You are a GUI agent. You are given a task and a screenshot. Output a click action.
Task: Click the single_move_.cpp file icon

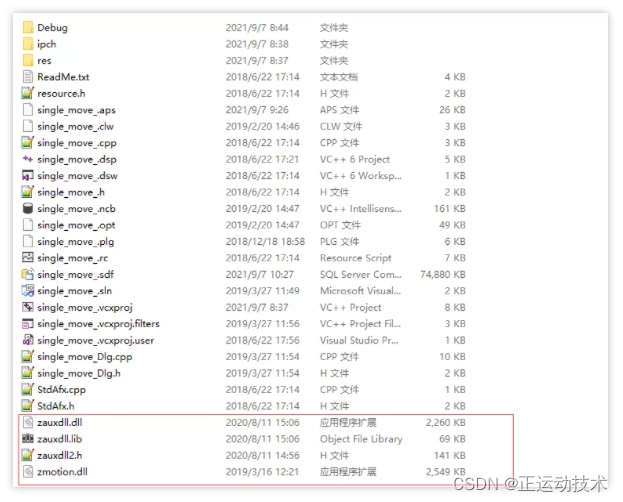point(28,142)
